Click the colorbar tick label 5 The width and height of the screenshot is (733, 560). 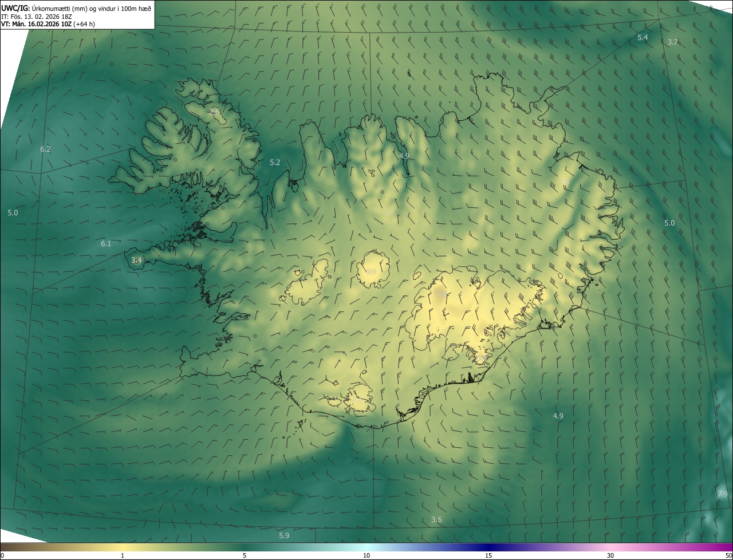[245, 555]
